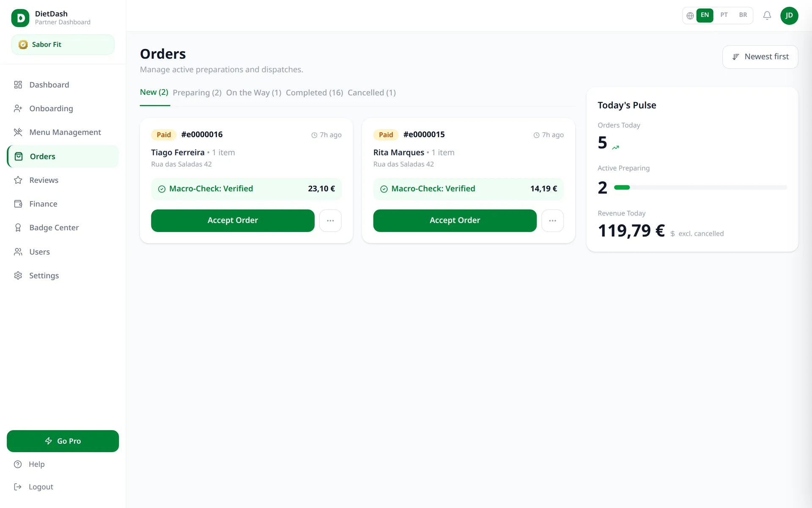Click the globe language icon
Image resolution: width=812 pixels, height=508 pixels.
[x=690, y=16]
